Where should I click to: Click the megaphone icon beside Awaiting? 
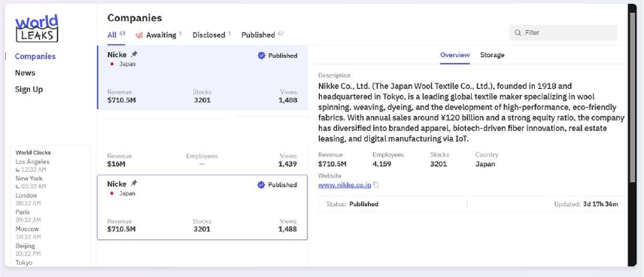coord(139,35)
